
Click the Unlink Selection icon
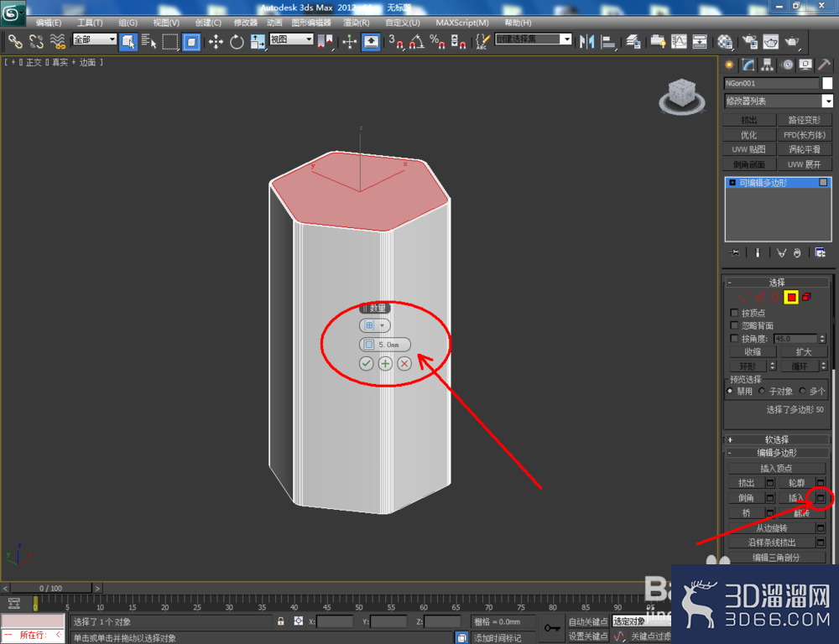[x=36, y=42]
